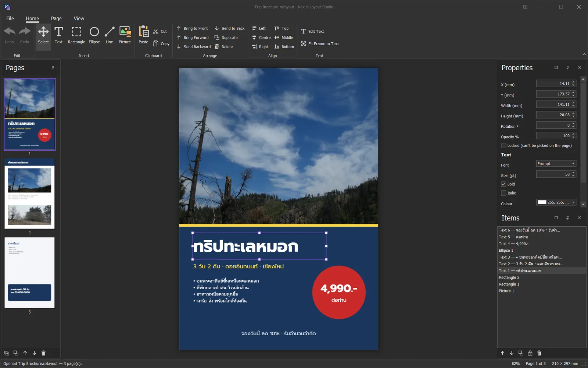Paste from the clipboard

[x=143, y=35]
